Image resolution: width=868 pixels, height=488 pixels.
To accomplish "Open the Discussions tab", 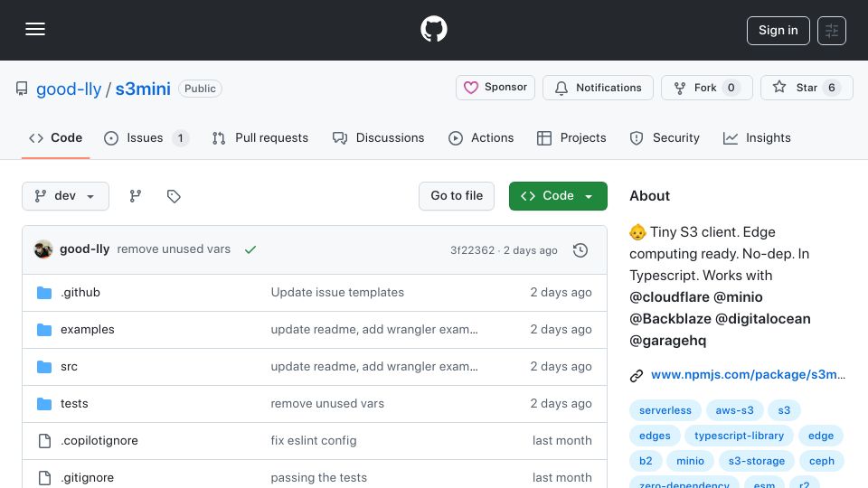I will point(379,137).
